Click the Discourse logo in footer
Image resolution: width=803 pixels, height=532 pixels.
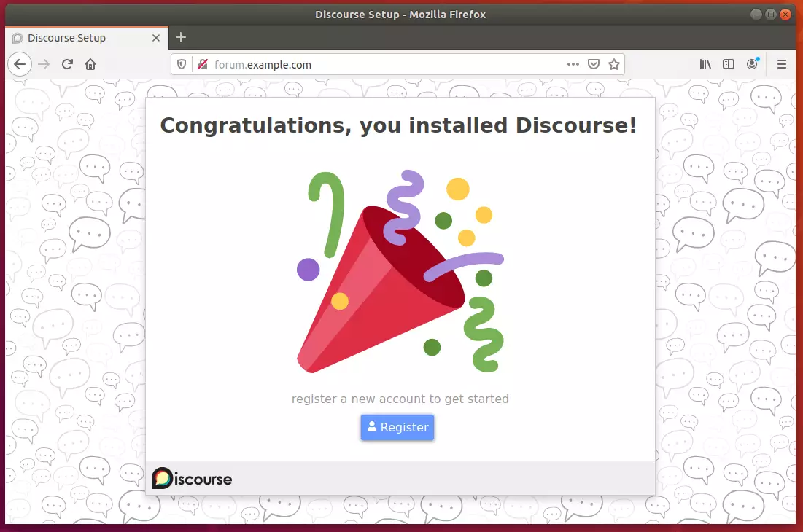click(192, 478)
